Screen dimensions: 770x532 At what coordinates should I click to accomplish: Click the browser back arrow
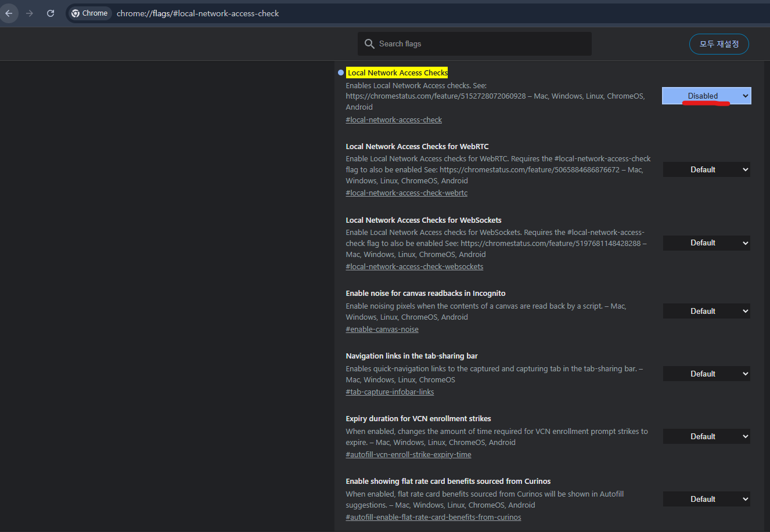[x=9, y=13]
